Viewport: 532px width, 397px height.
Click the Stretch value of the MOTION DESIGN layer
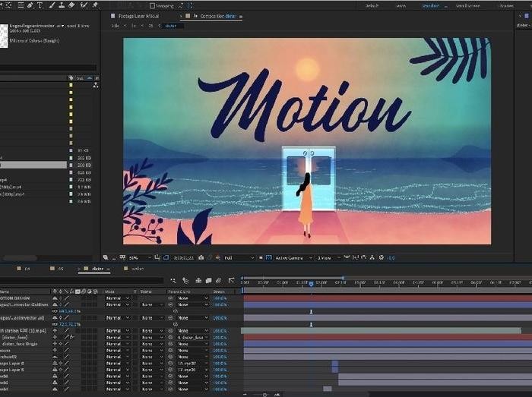point(220,298)
